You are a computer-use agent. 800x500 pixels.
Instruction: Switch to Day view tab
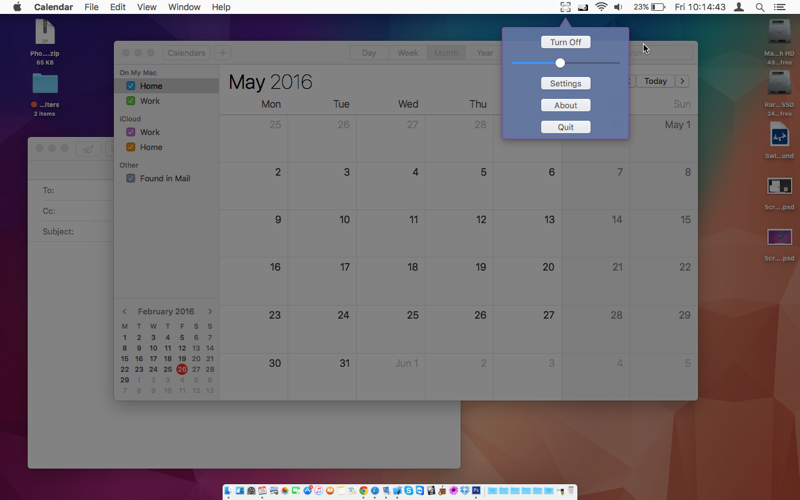click(369, 53)
